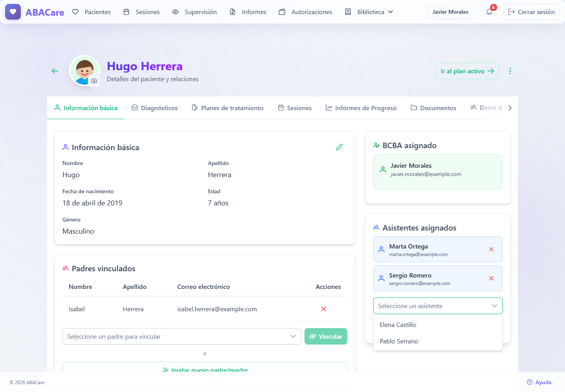Image resolution: width=565 pixels, height=392 pixels.
Task: Open the parent selection dropdown
Action: (x=182, y=336)
